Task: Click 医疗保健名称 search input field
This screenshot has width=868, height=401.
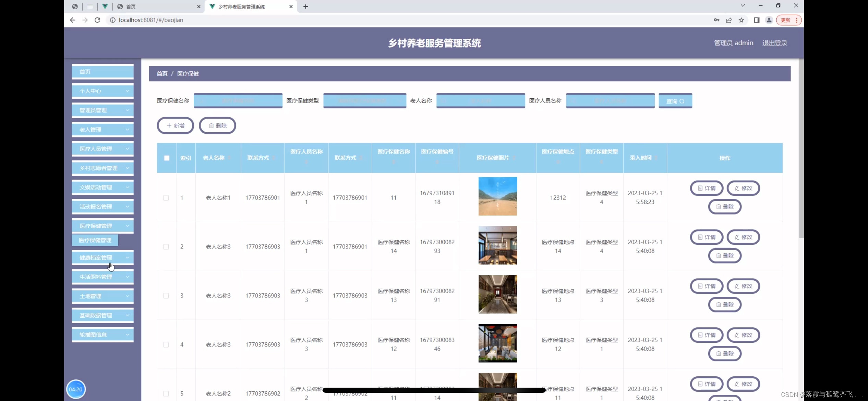Action: pyautogui.click(x=238, y=101)
